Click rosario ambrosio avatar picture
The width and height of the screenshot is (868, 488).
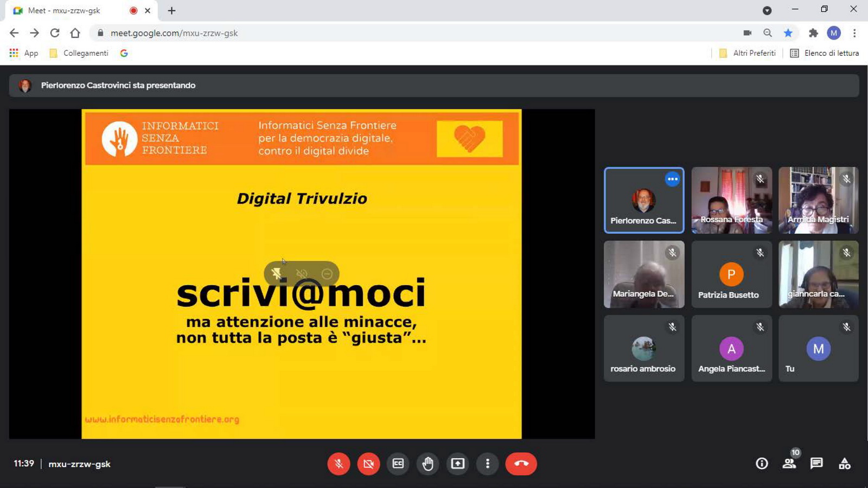pos(644,349)
